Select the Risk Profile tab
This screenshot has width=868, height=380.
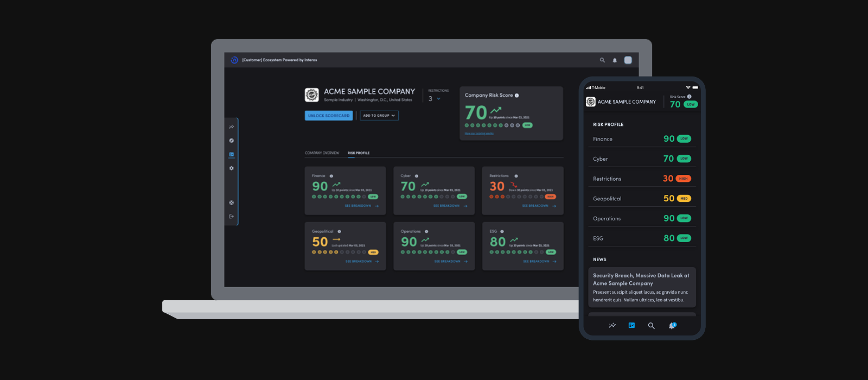(359, 153)
